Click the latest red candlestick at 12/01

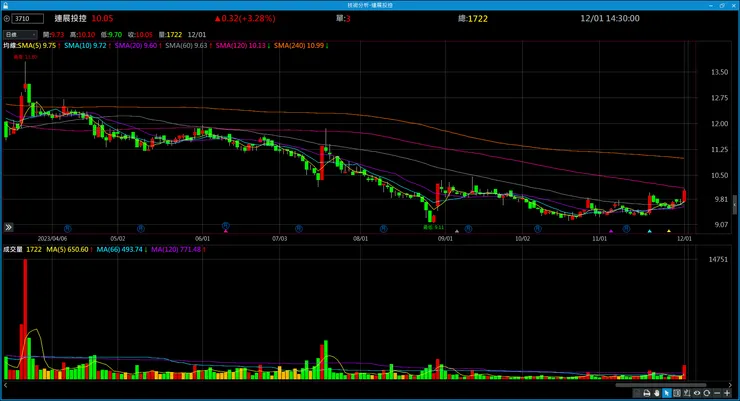(x=684, y=195)
